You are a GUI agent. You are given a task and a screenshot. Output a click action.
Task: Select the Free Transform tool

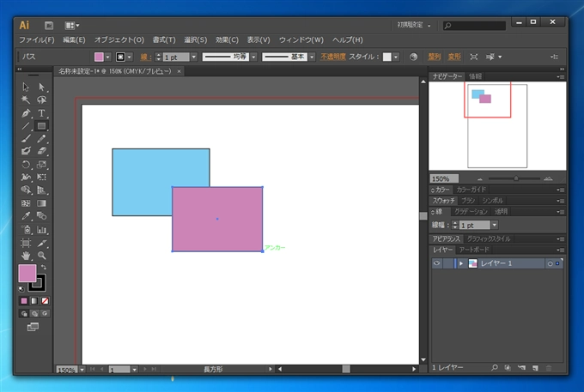41,177
